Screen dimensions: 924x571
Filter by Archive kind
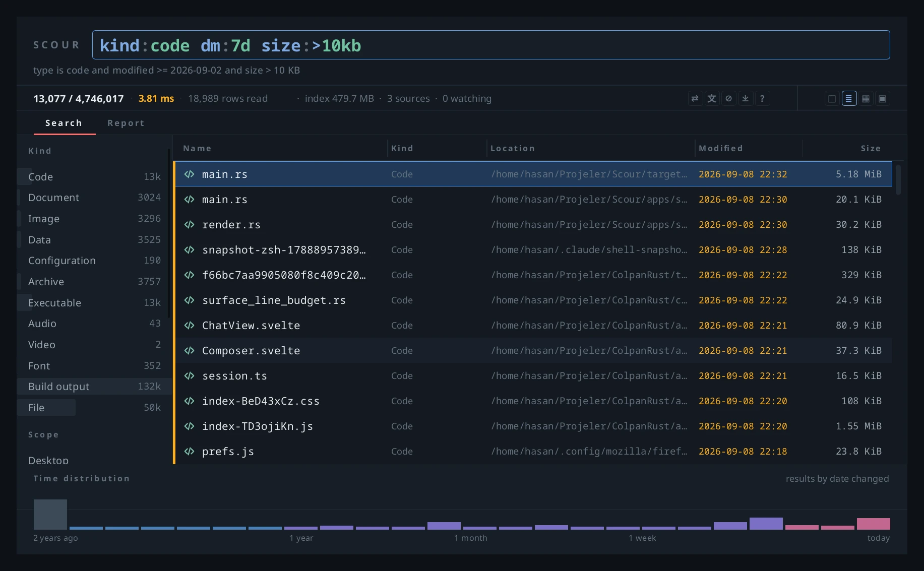94,282
